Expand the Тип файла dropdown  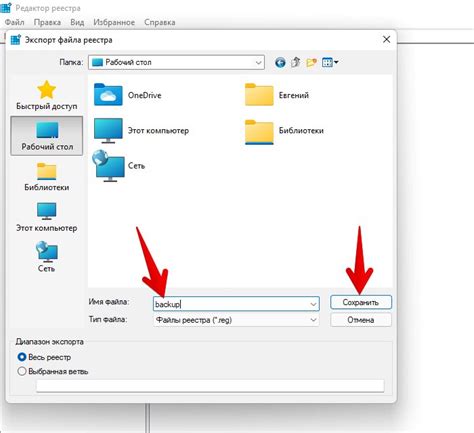pos(236,320)
